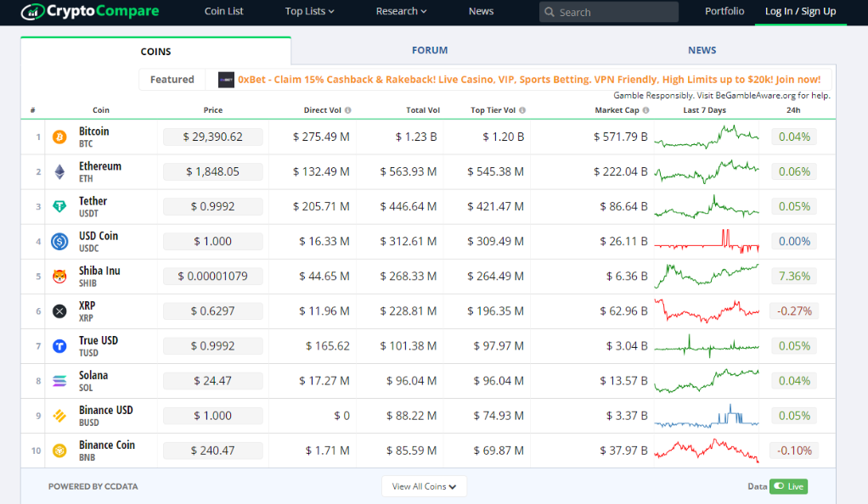Click the Binance USD icon
Viewport: 868px width, 504px height.
coord(59,416)
